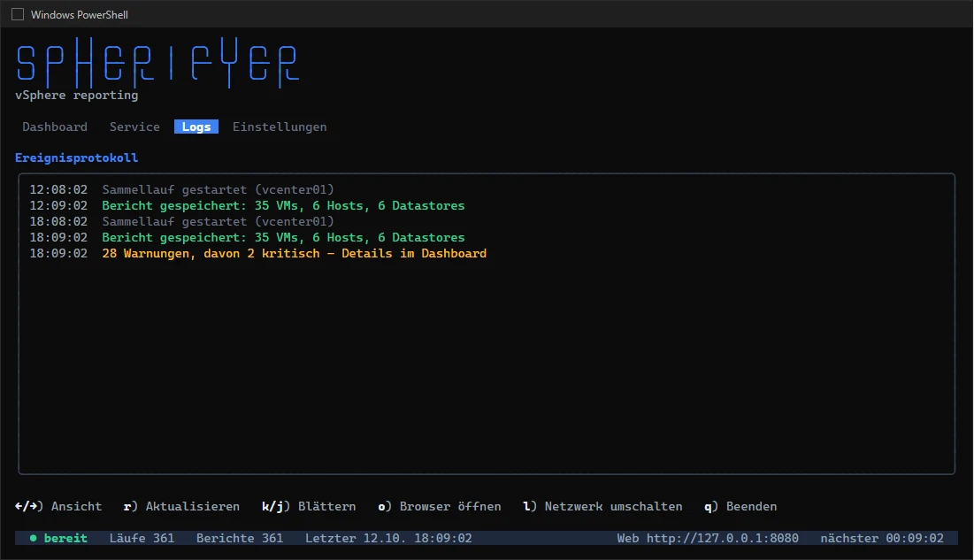Viewport: 974px width, 560px height.
Task: Click the 'Windows PowerShell' window title
Action: (80, 15)
